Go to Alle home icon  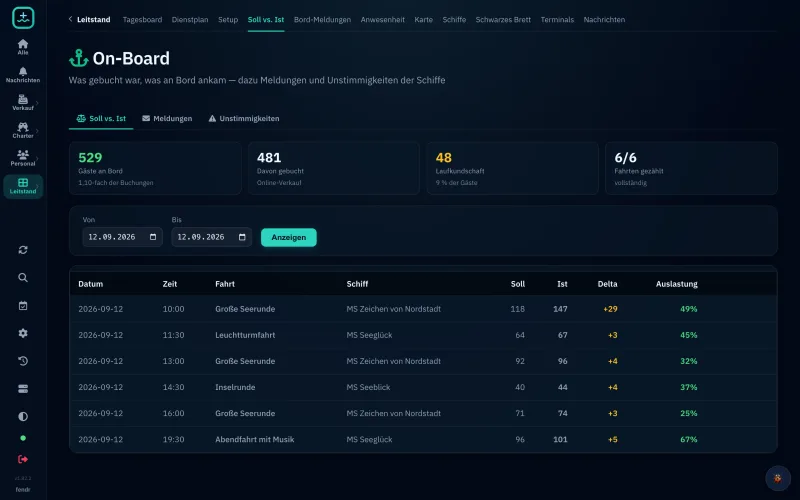[x=23, y=46]
